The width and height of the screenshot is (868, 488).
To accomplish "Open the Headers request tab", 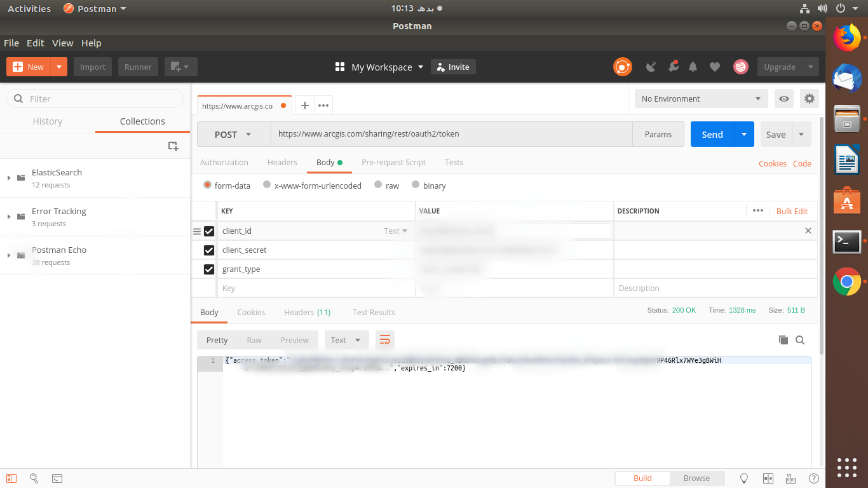I will [x=282, y=162].
